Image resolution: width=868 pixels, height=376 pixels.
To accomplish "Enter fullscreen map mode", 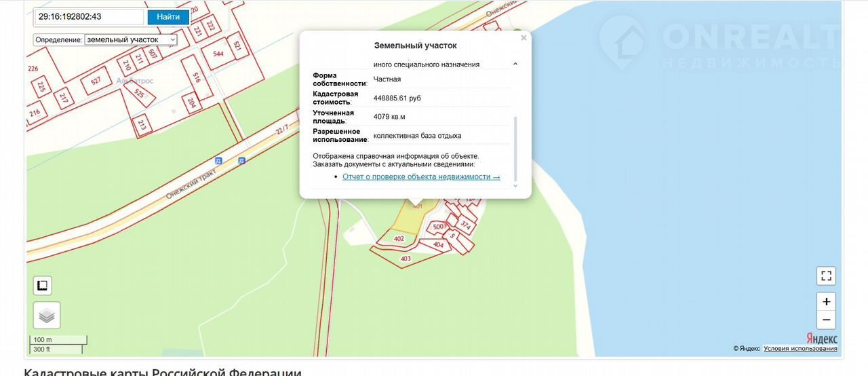I will [x=826, y=276].
